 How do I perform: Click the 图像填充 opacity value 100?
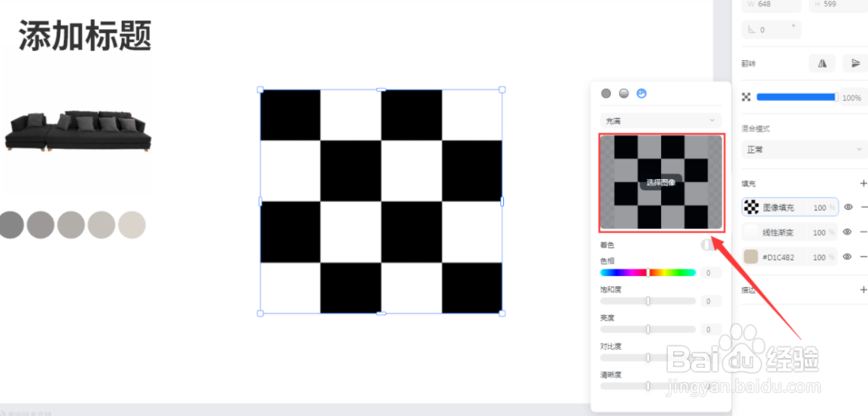tap(820, 208)
